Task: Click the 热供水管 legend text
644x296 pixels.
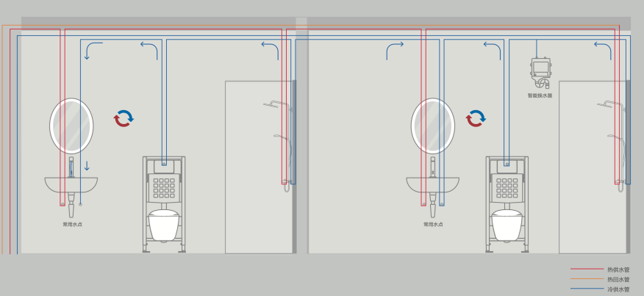Action: [618, 270]
